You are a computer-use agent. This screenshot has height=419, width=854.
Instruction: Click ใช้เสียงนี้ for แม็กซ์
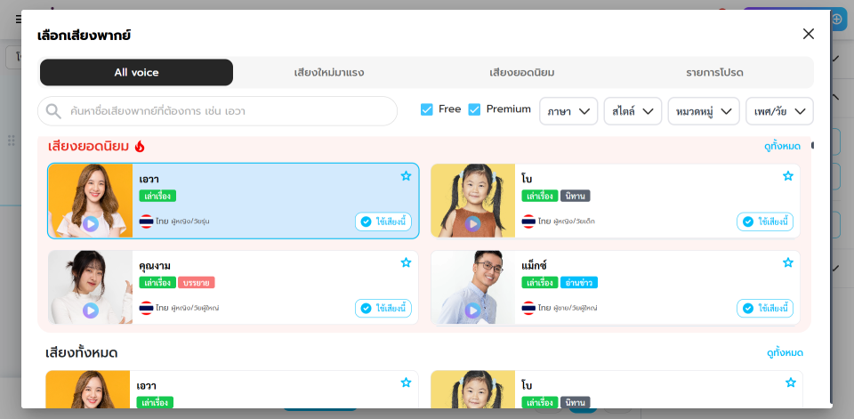point(765,308)
